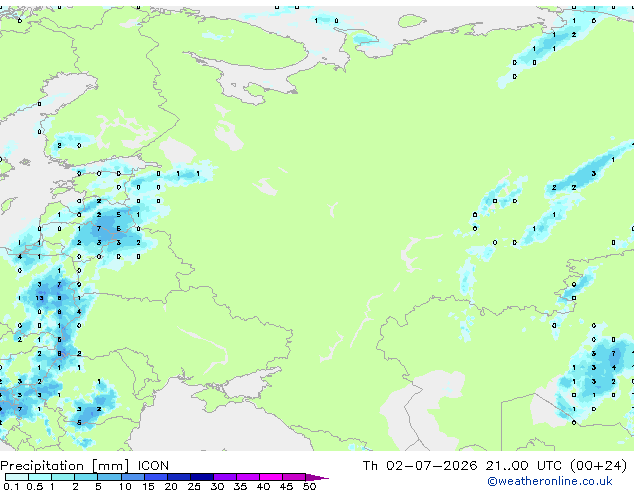The width and height of the screenshot is (634, 490).
Task: Select the 5 to 10 mm legend color
Action: [x=109, y=477]
